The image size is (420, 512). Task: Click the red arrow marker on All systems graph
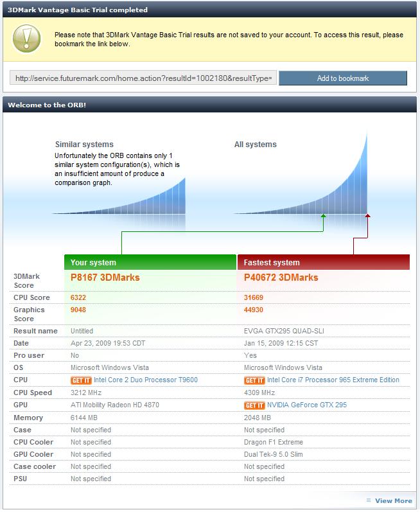[367, 216]
